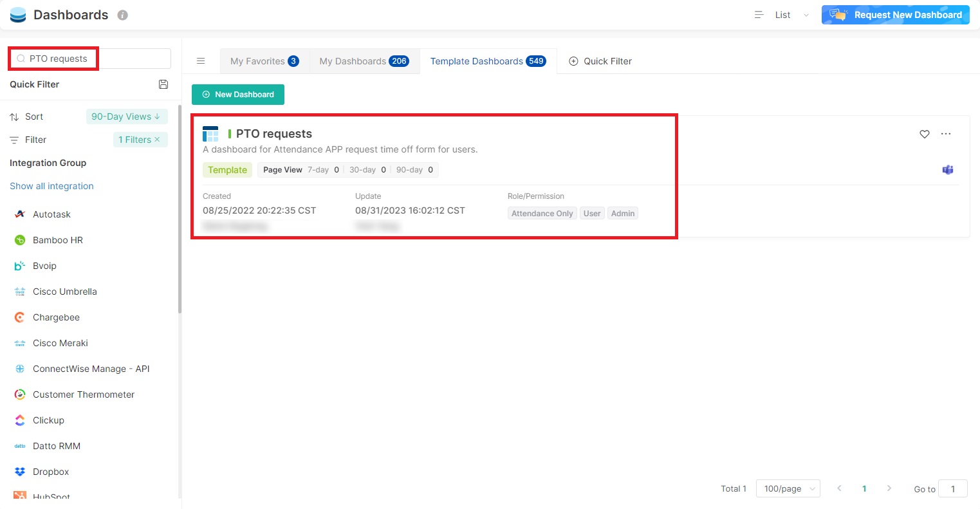This screenshot has height=509, width=980.
Task: Switch to the My Dashboards tab
Action: [364, 61]
